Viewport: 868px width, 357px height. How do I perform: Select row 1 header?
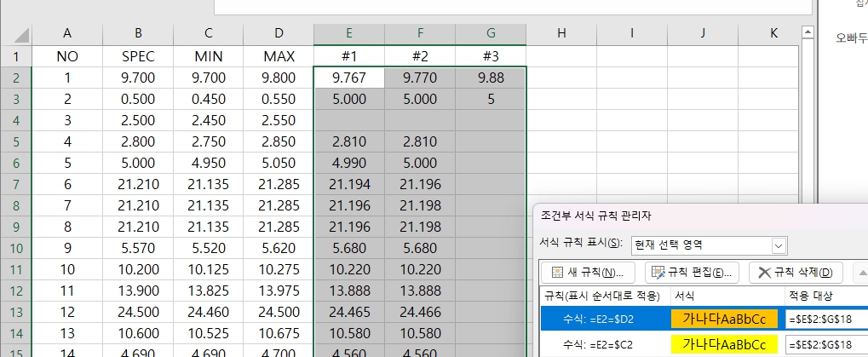click(x=16, y=56)
